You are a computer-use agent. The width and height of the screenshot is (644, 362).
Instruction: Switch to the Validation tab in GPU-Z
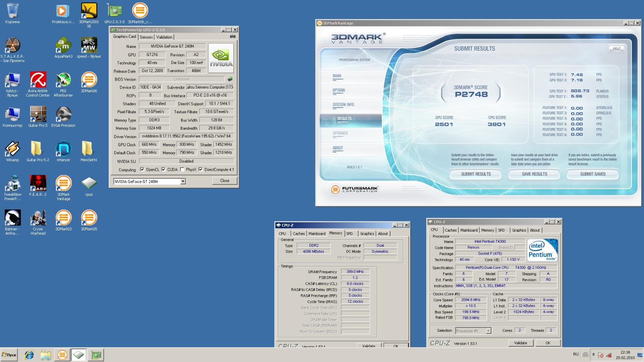164,37
